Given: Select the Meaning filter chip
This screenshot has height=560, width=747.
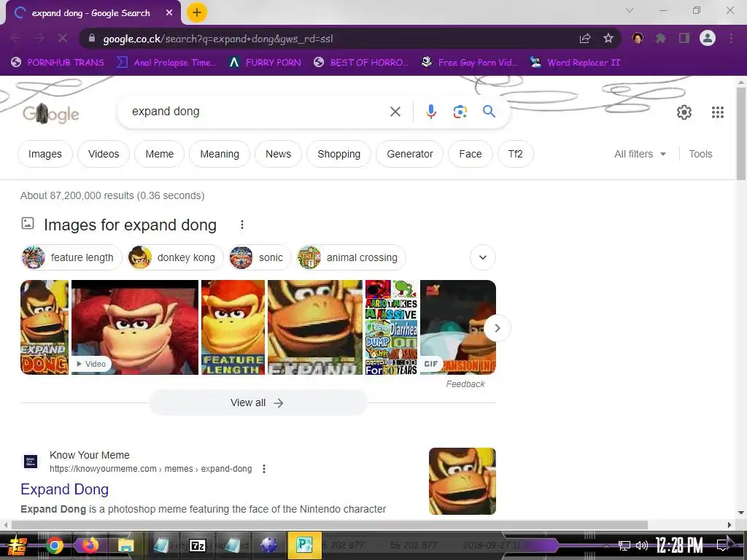Looking at the screenshot, I should 220,154.
